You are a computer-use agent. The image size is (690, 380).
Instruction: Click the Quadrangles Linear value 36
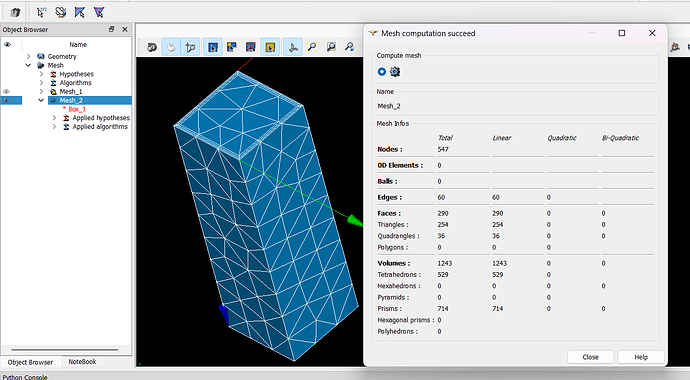tap(496, 236)
